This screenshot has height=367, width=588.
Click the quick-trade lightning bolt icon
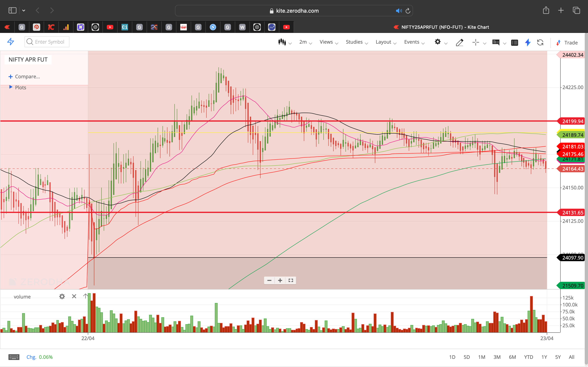click(x=528, y=42)
